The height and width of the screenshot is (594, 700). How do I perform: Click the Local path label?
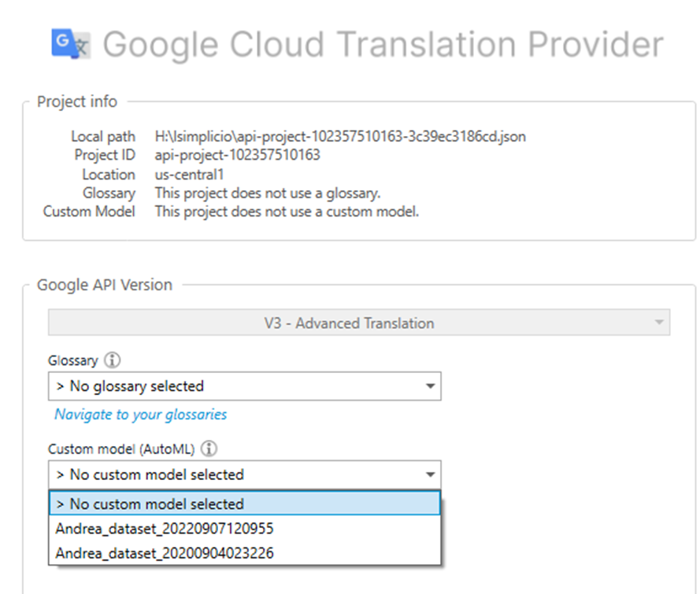[103, 136]
